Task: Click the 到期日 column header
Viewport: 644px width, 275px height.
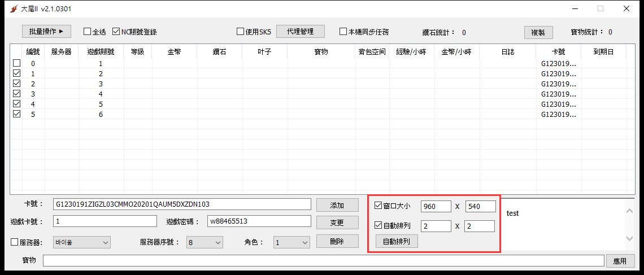Action: tap(603, 52)
